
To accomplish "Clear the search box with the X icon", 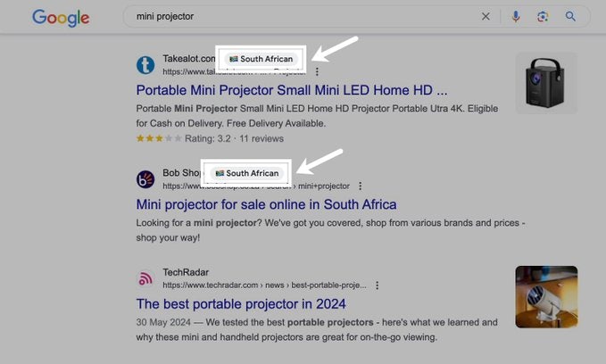I will (x=486, y=16).
